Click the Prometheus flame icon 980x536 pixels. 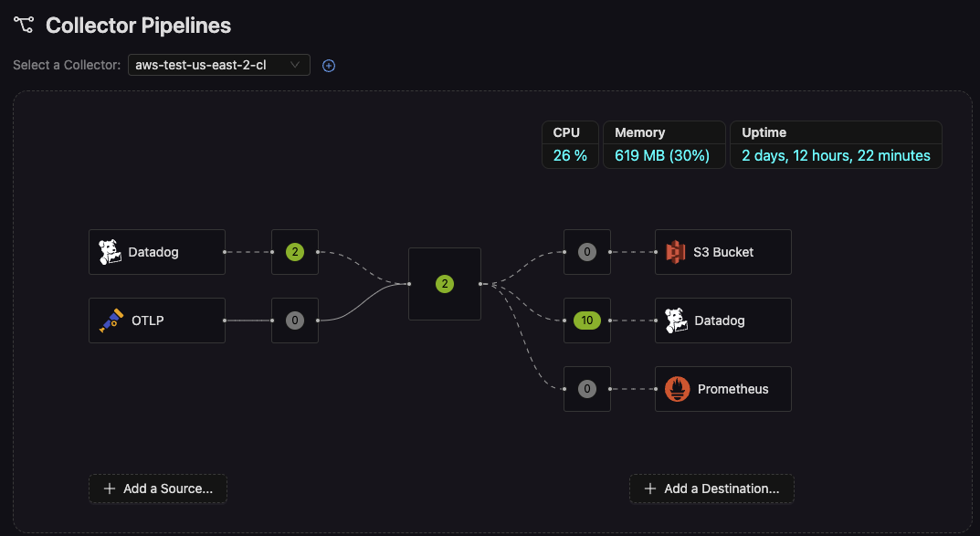click(677, 389)
